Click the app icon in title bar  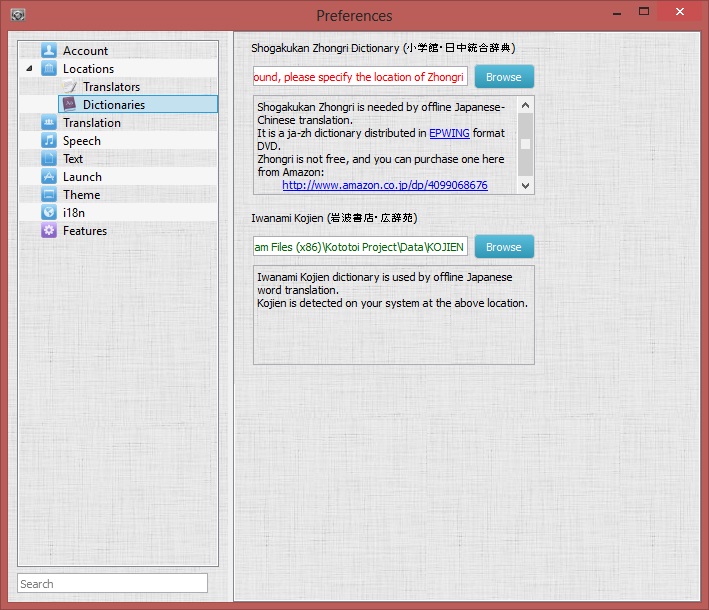click(x=18, y=15)
